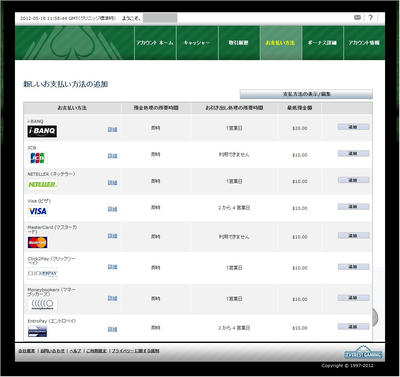Click the お支払い方法 column header

point(72,108)
